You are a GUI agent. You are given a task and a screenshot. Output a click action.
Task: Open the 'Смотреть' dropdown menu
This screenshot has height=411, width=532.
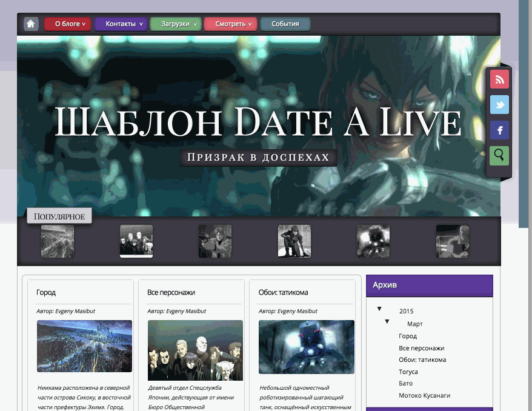tap(231, 24)
